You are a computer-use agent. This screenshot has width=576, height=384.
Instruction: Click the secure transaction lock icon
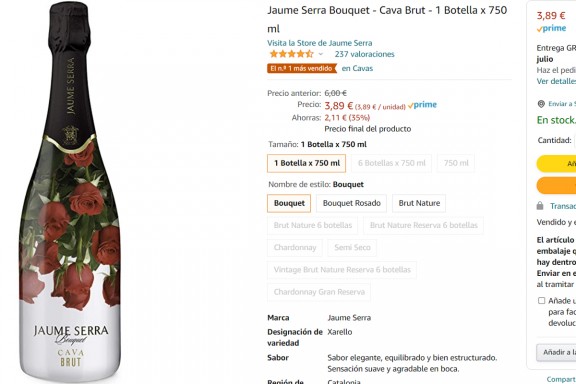[x=540, y=206]
